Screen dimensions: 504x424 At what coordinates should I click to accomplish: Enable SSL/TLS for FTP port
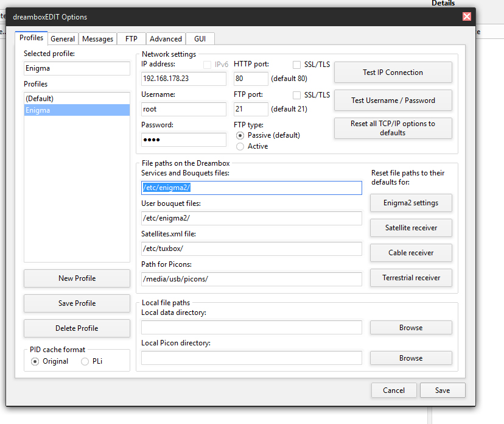pyautogui.click(x=296, y=95)
